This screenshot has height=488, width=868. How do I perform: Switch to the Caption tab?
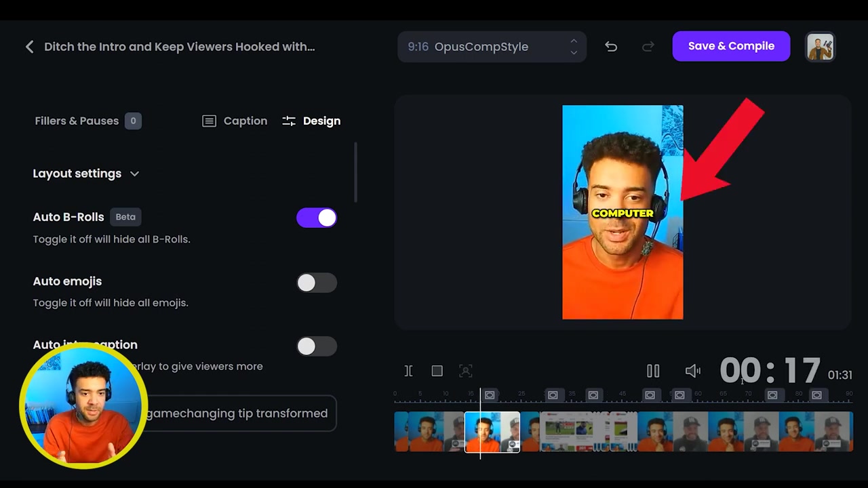click(235, 121)
